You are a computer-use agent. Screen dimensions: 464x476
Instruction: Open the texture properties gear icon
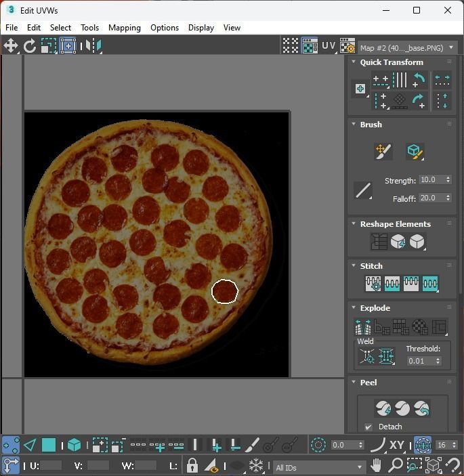tap(347, 46)
